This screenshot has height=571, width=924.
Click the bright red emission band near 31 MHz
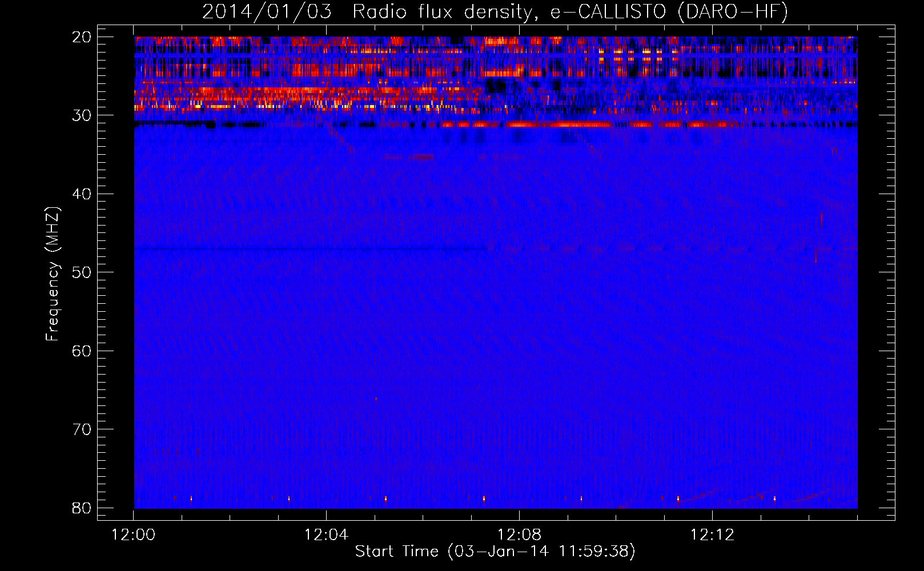coord(582,124)
